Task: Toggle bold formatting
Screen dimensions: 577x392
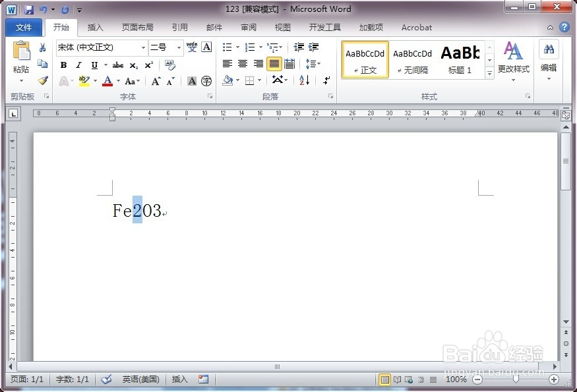Action: pos(63,65)
